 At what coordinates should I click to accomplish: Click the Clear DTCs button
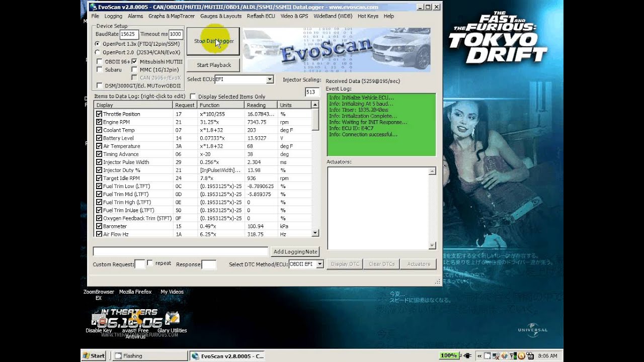click(381, 264)
